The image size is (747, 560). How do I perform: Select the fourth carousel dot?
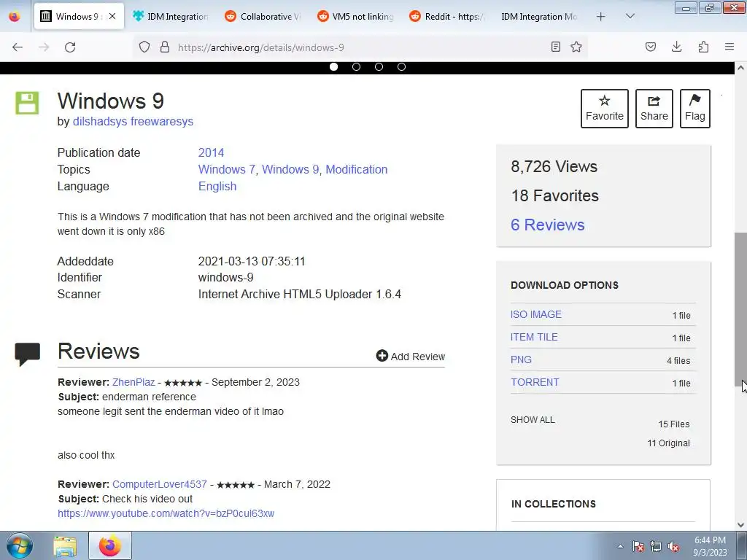pyautogui.click(x=402, y=66)
